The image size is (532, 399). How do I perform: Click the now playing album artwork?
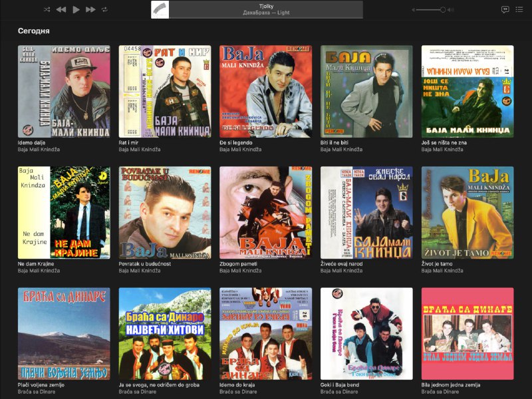[160, 9]
